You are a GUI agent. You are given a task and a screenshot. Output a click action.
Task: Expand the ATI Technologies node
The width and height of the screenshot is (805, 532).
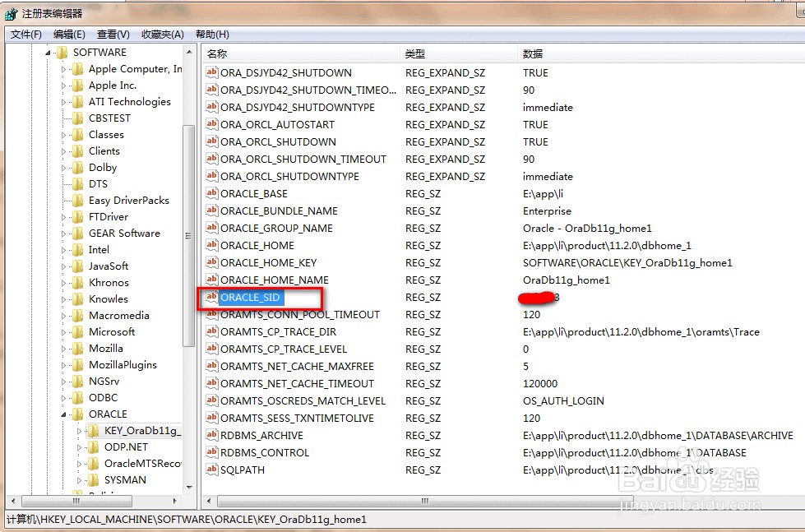(x=63, y=102)
